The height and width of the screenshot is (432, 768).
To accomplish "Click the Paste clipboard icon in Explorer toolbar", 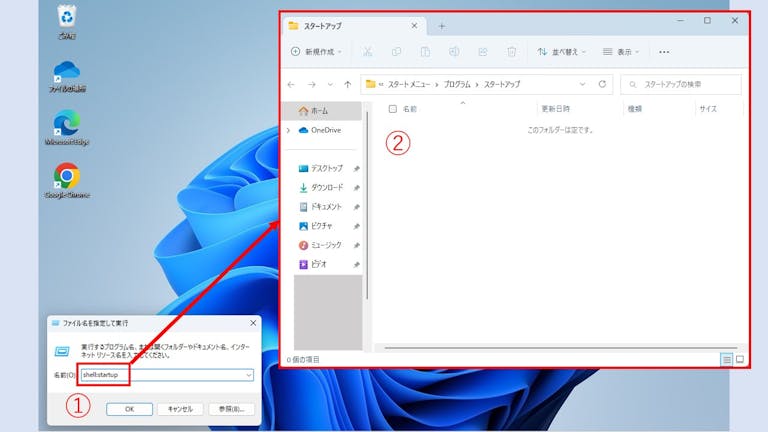I will click(x=425, y=52).
